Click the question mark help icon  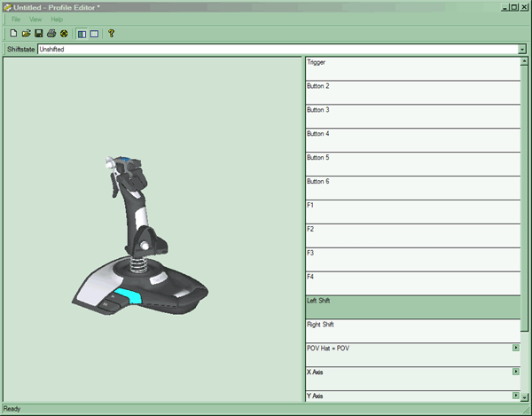111,34
